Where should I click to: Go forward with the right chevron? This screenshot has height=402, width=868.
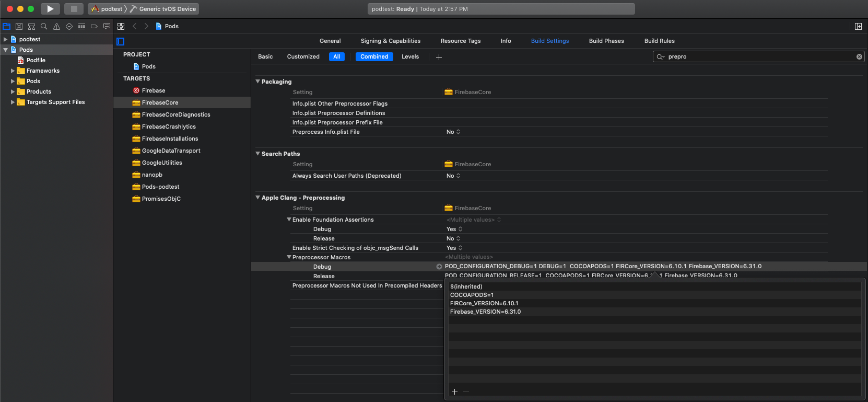(x=146, y=26)
